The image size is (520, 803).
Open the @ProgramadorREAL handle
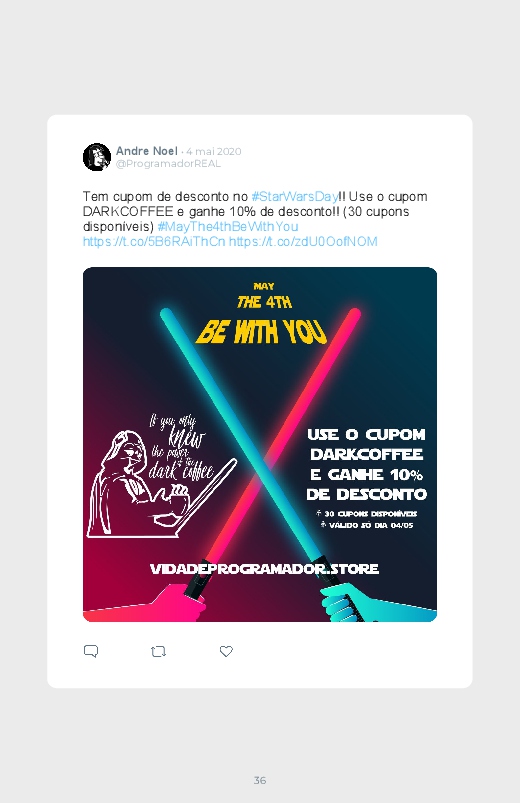tap(168, 164)
